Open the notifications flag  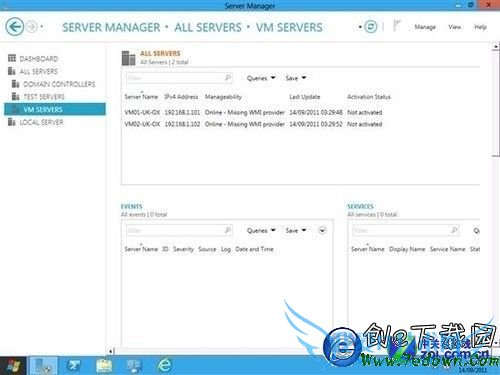[397, 26]
